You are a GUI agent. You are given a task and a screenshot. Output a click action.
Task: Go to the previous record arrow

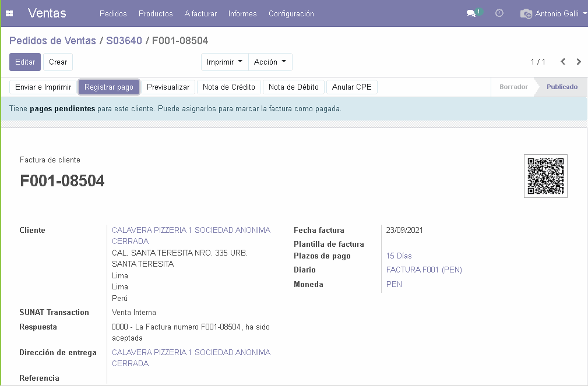tap(563, 62)
